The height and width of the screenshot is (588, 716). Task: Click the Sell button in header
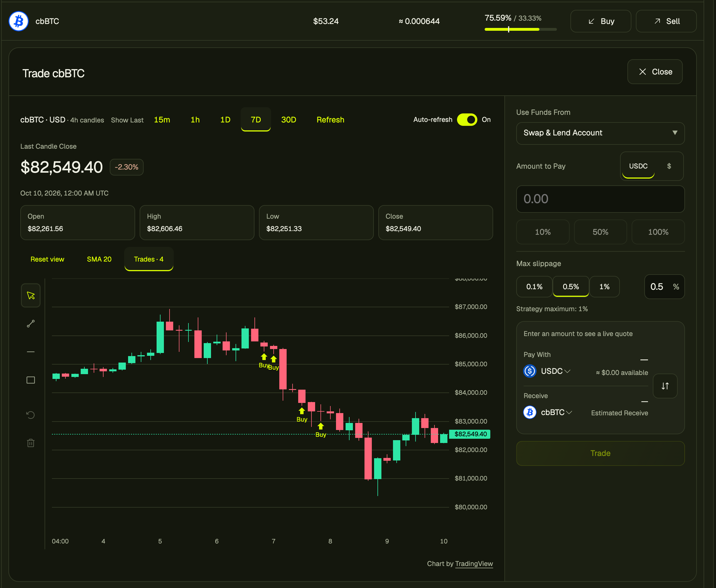[x=666, y=21]
